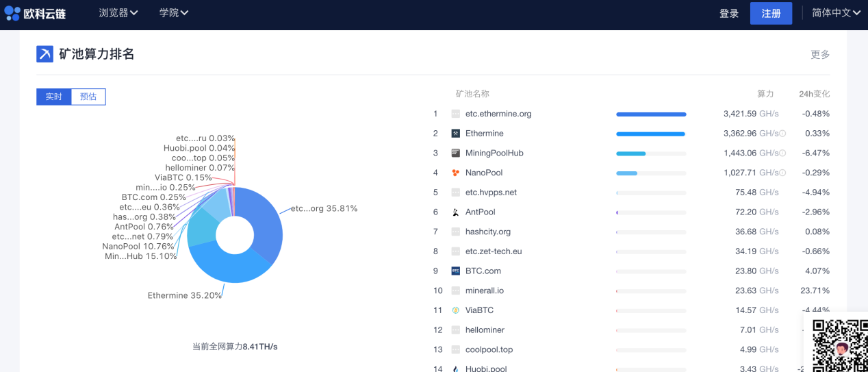Click the hashcity.org pool icon
This screenshot has width=868, height=372.
[456, 232]
